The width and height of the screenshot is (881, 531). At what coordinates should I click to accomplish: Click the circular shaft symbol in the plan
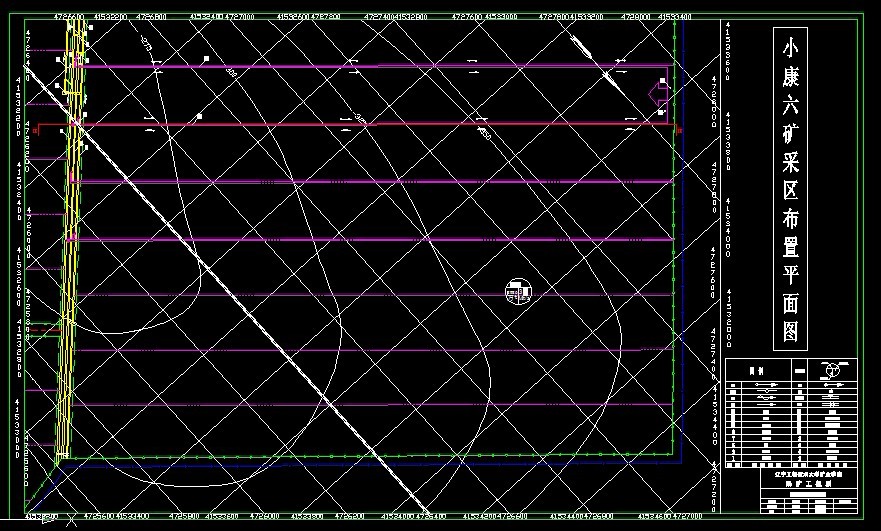tap(518, 292)
